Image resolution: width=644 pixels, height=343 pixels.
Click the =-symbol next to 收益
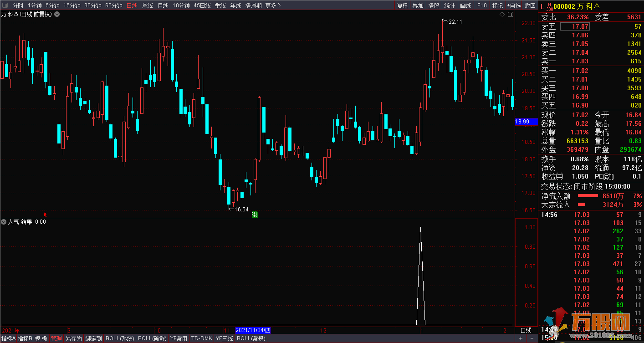point(560,177)
